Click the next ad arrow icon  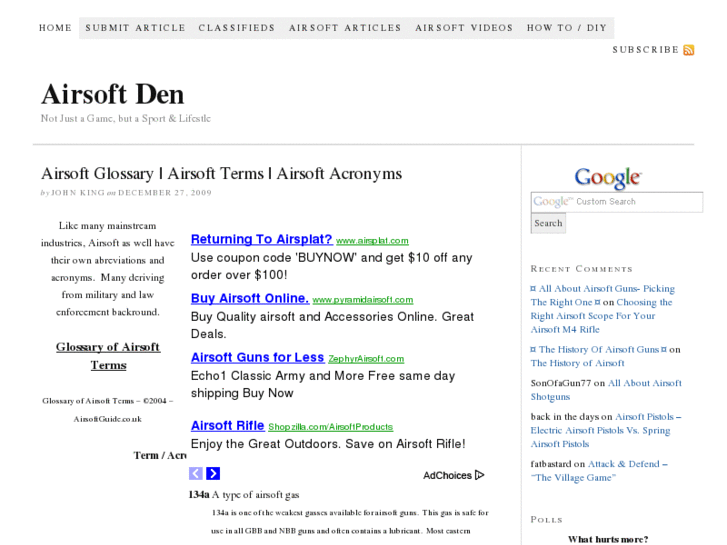(x=213, y=474)
